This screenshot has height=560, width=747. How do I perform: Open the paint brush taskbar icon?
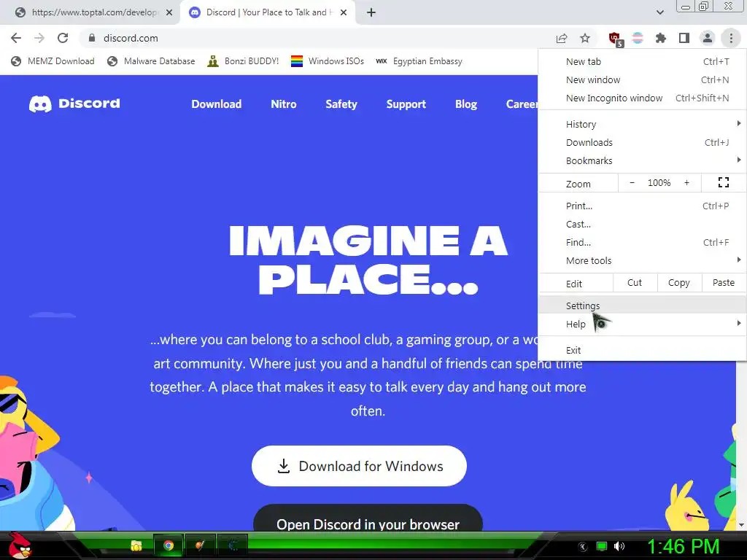pyautogui.click(x=200, y=545)
